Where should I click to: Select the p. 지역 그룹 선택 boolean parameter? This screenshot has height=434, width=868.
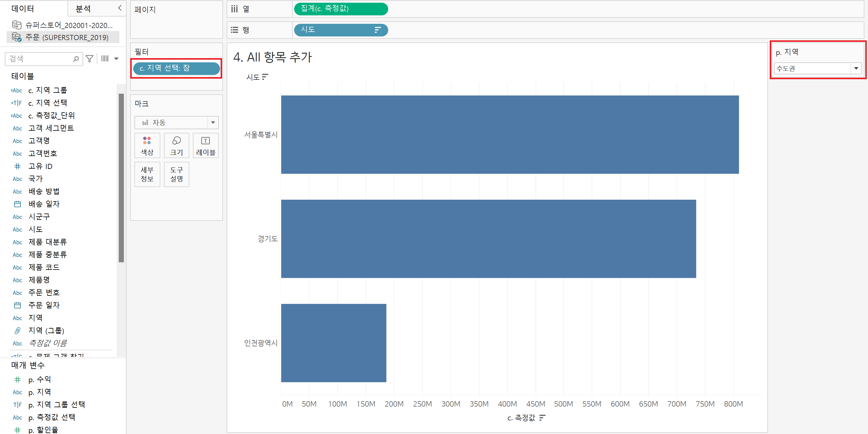pos(57,404)
